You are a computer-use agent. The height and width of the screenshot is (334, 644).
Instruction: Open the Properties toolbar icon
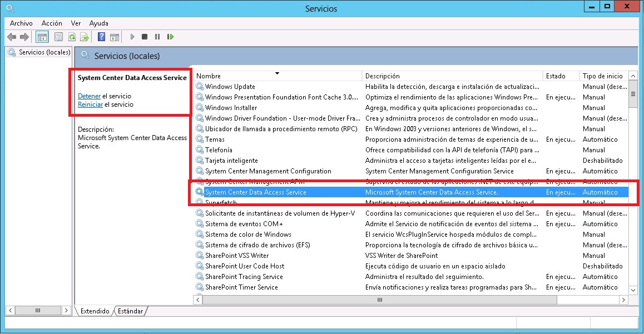coord(58,37)
